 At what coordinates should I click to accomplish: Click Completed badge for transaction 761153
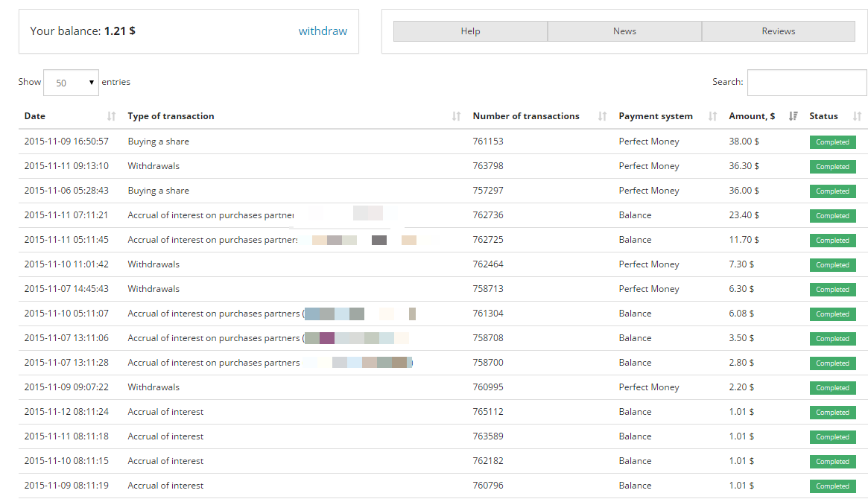tap(832, 142)
